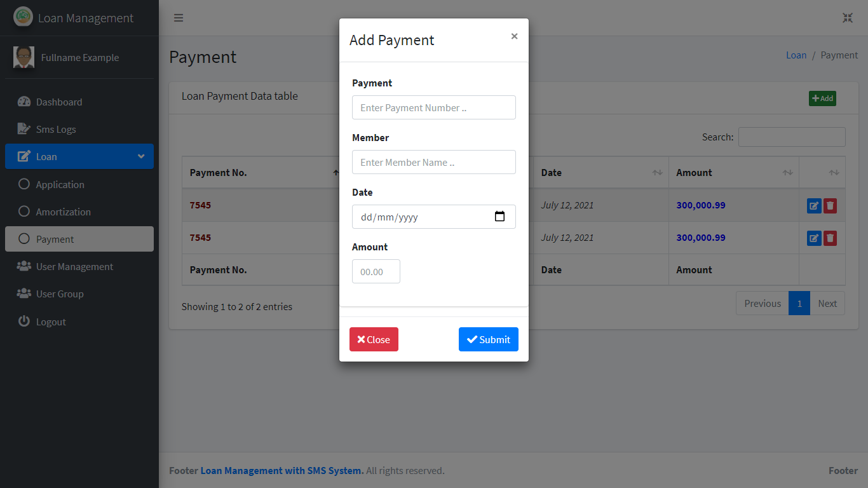Click pagination page 1 button
The width and height of the screenshot is (868, 488).
(799, 303)
